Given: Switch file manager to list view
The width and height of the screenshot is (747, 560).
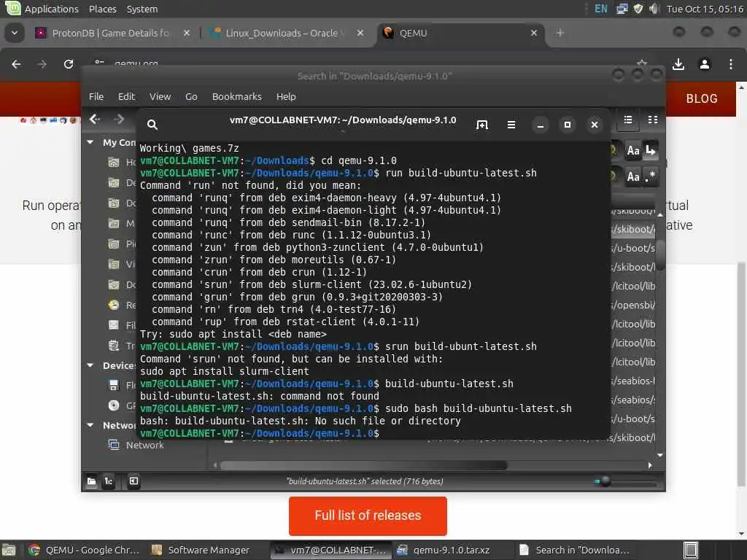Looking at the screenshot, I should pos(628,120).
